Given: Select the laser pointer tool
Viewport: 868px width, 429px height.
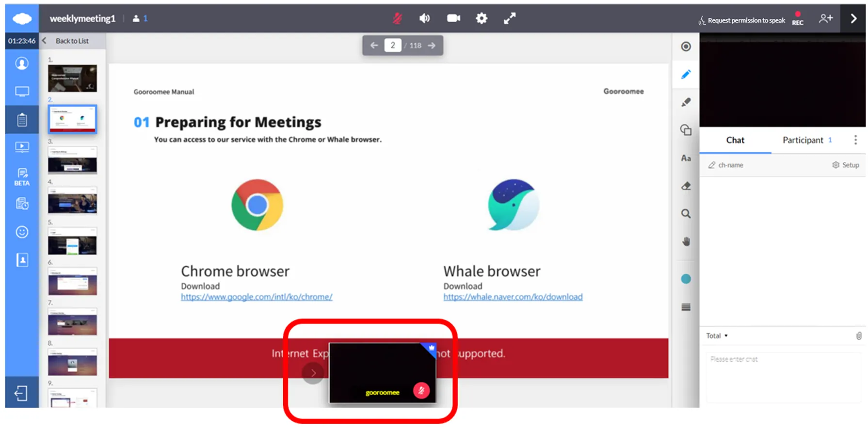Looking at the screenshot, I should (x=686, y=47).
